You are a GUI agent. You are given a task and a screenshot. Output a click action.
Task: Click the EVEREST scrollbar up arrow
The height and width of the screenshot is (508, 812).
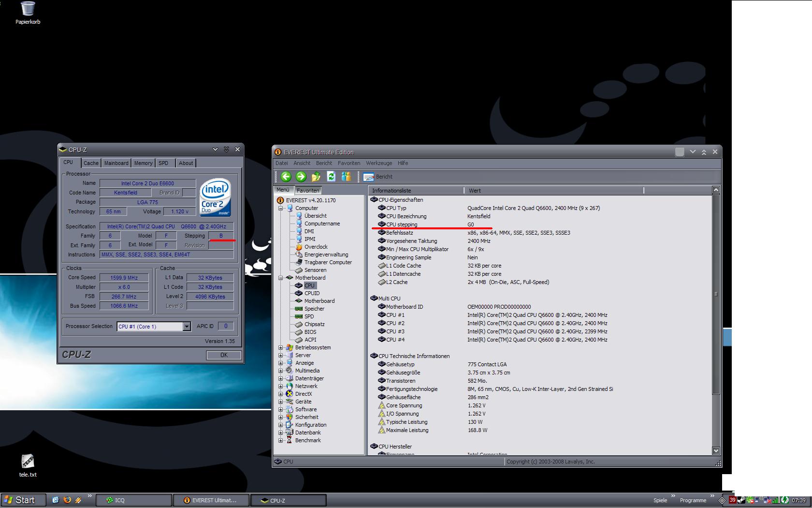(716, 190)
